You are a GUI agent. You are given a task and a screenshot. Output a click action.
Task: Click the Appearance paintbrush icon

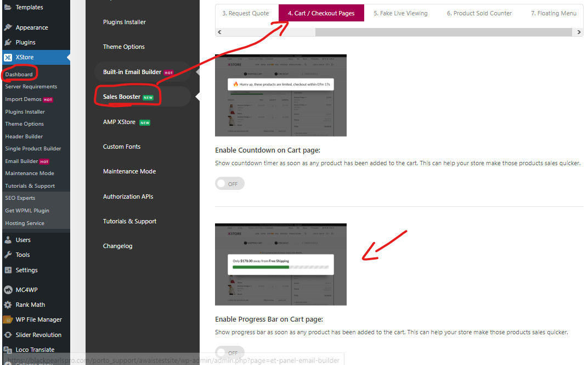click(8, 27)
